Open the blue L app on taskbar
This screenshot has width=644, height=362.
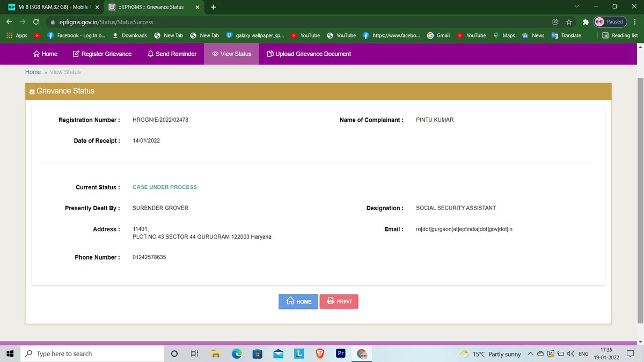point(299,354)
